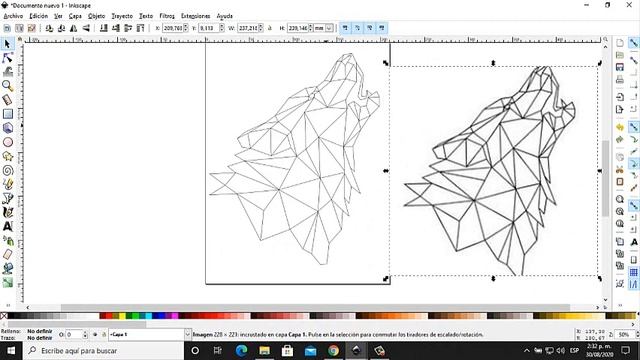Save document with the diskette icon

620,67
